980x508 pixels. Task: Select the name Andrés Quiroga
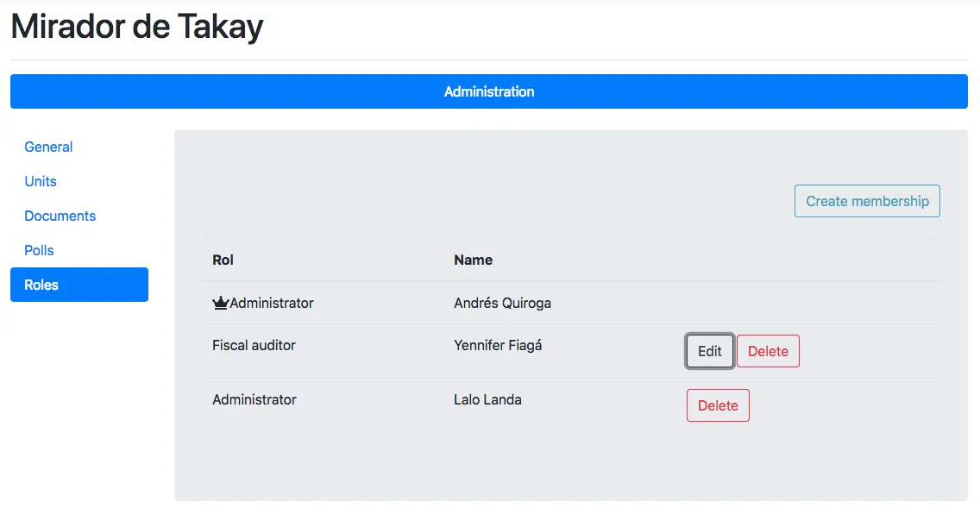pos(502,303)
